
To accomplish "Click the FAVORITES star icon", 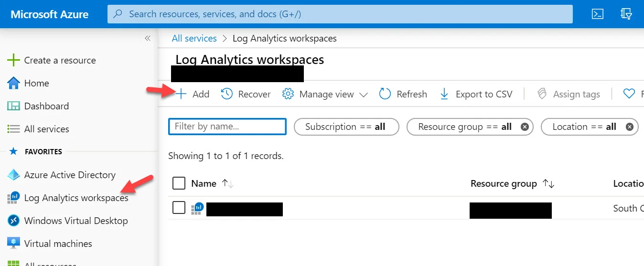I will coord(13,152).
